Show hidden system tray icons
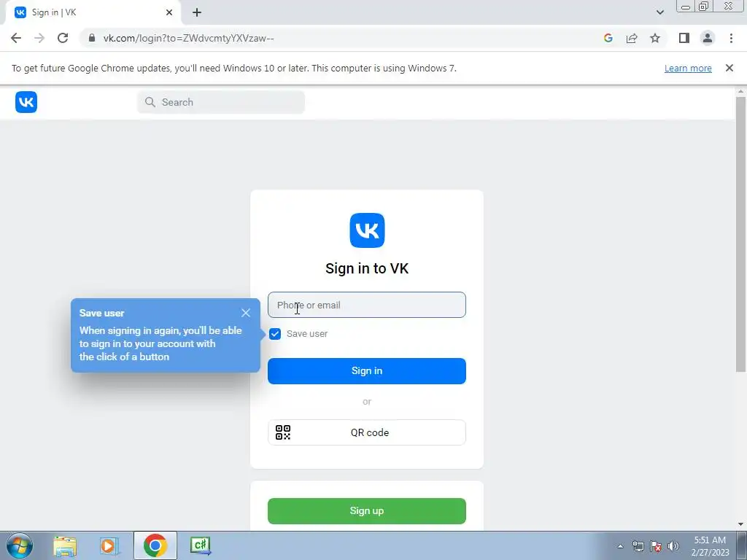Image resolution: width=747 pixels, height=560 pixels. [x=620, y=546]
